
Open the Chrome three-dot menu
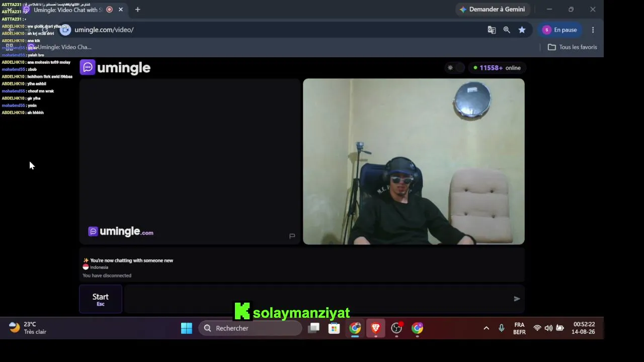coord(593,30)
